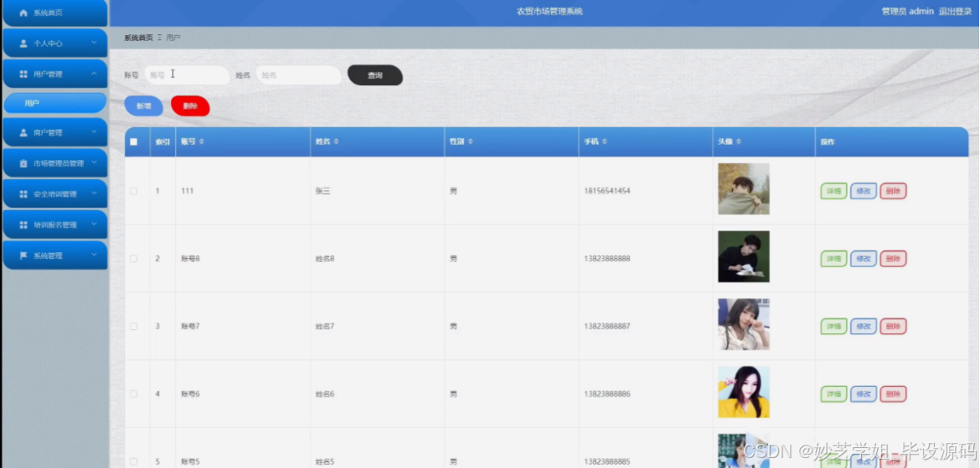Check the checkbox for row 账号7
980x468 pixels.
point(133,327)
